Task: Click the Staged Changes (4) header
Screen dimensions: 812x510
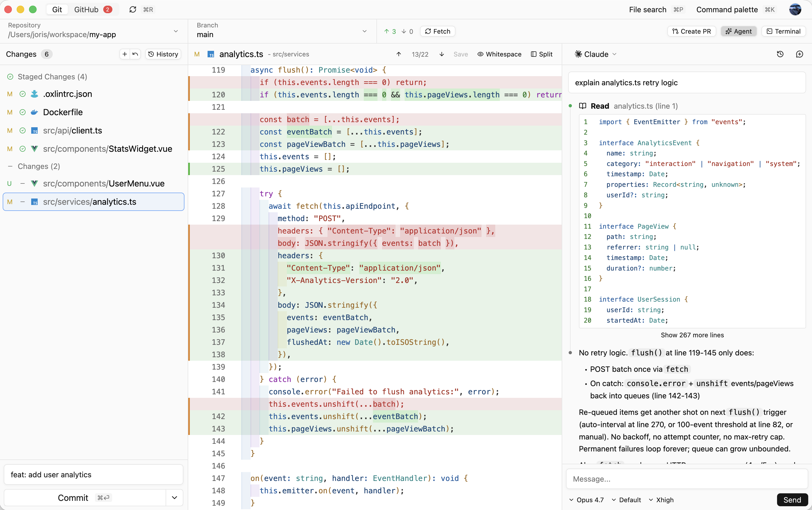Action: (x=52, y=77)
